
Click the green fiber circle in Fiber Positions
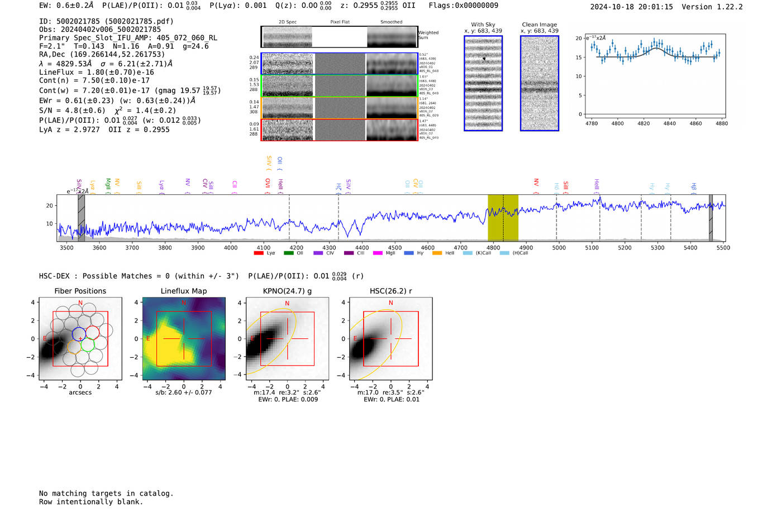tap(87, 345)
